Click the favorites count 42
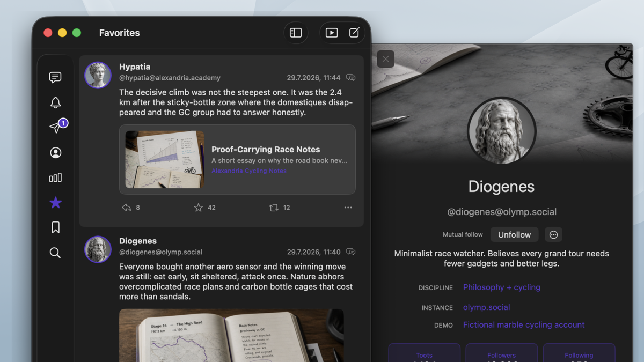 click(211, 208)
